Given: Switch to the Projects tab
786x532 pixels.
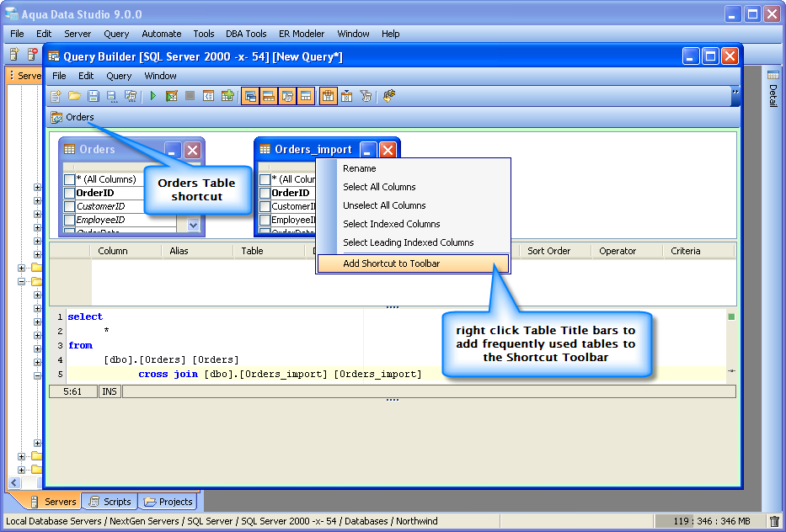Looking at the screenshot, I should [168, 502].
